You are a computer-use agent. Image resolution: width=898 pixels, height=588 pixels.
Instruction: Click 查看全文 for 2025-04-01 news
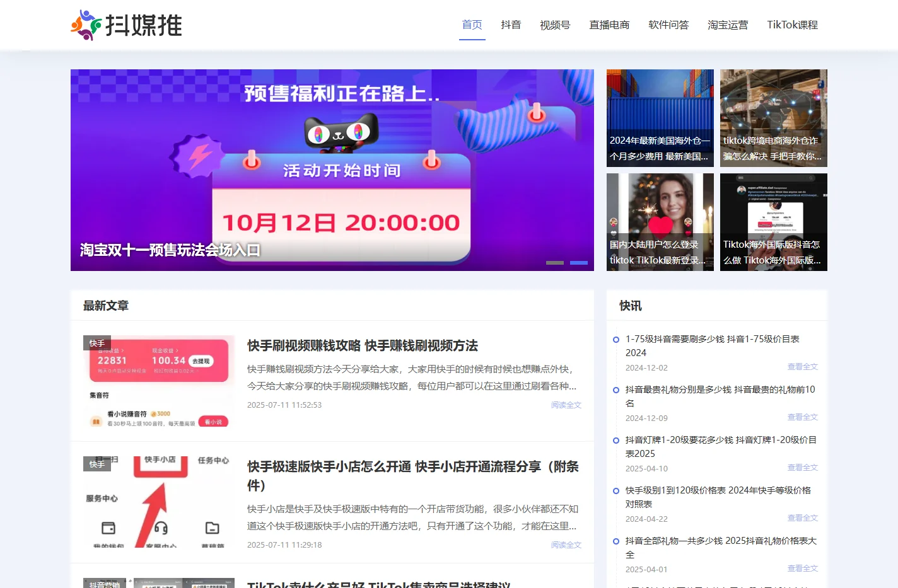pos(803,568)
